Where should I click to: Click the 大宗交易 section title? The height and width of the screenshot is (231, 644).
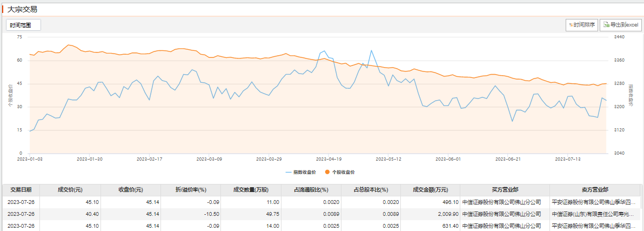(23, 9)
